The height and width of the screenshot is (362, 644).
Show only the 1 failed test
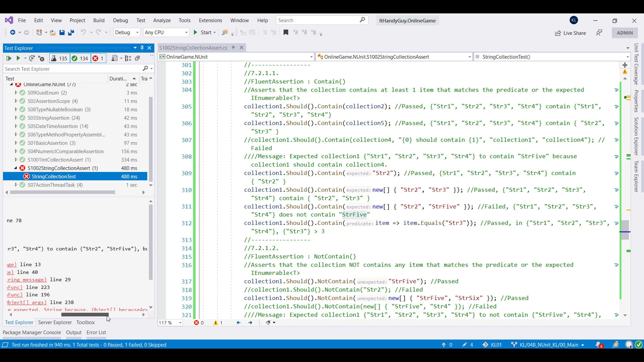[x=98, y=58]
